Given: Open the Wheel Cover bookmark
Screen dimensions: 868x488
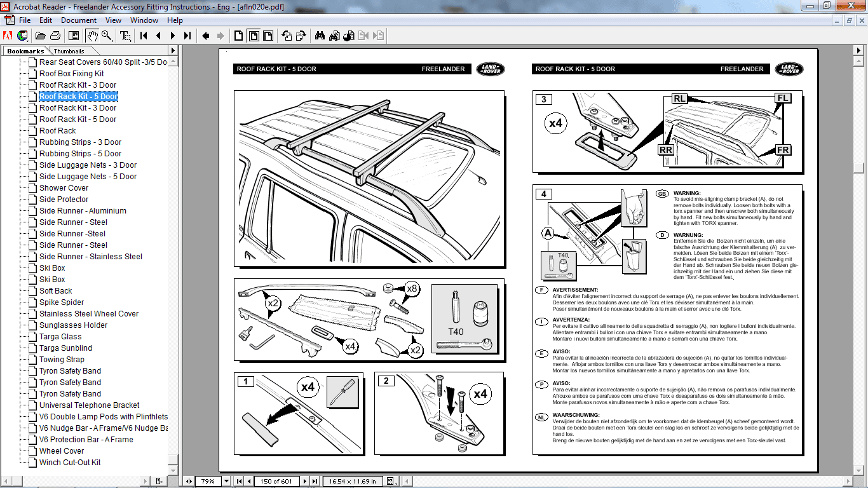Looking at the screenshot, I should pos(62,451).
